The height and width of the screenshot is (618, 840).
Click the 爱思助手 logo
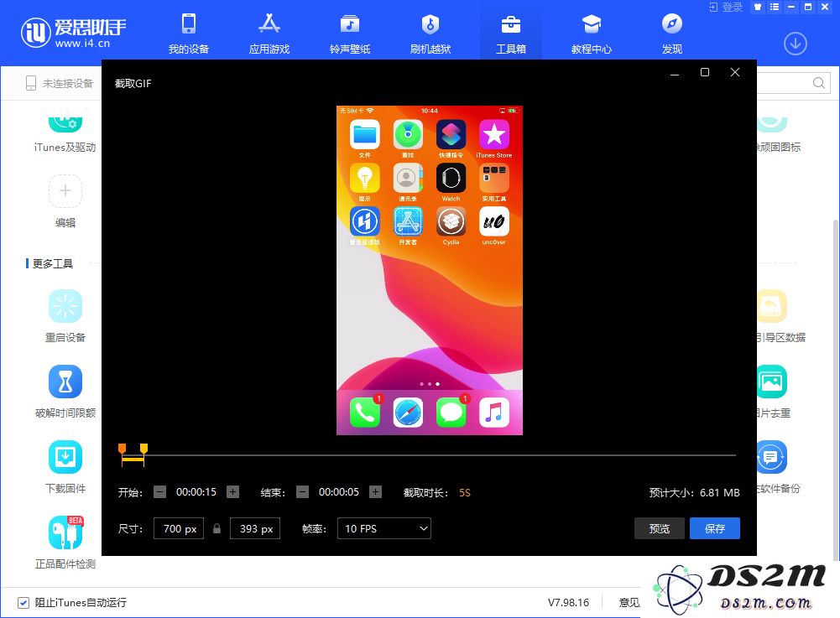pos(73,32)
